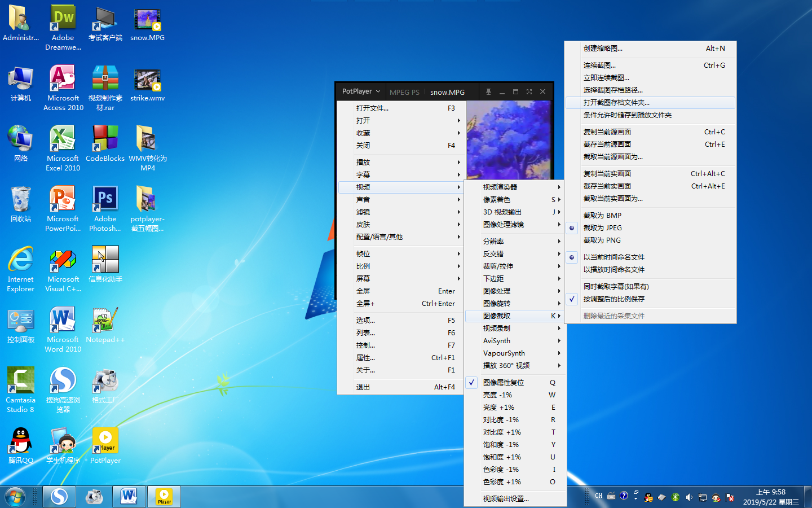Toggle 图像属性复位 checked item

515,383
